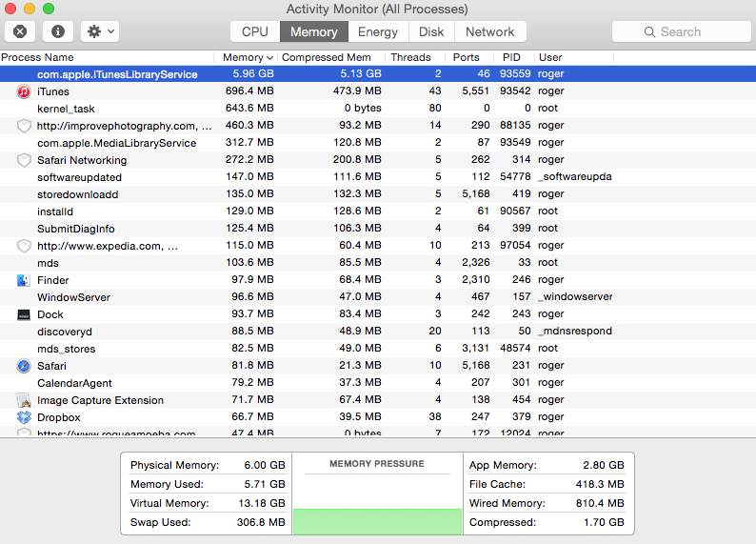Open the gear actions dropdown menu
This screenshot has height=544, width=756.
tap(100, 31)
